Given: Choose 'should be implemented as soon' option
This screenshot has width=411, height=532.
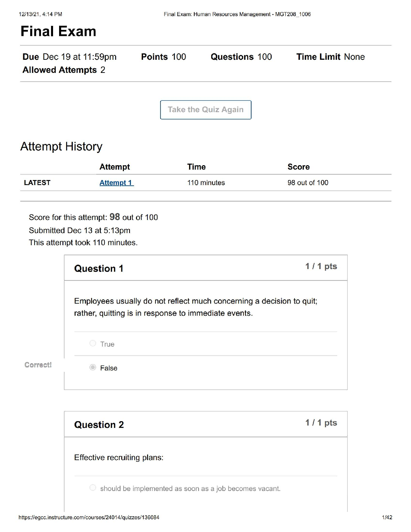Looking at the screenshot, I should coord(93,488).
